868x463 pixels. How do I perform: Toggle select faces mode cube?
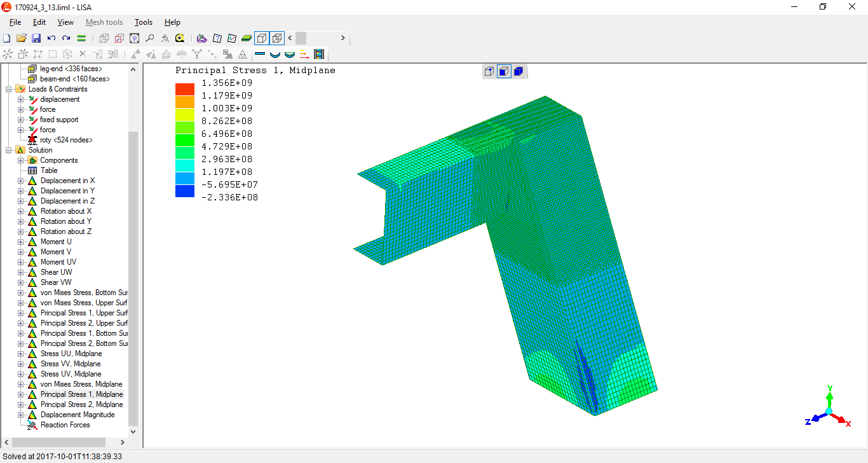coord(503,71)
